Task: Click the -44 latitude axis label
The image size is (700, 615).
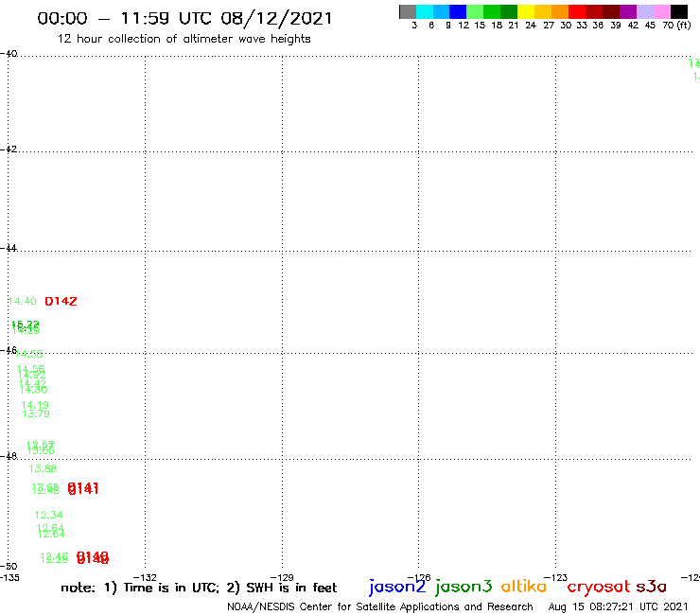Action: coord(9,248)
